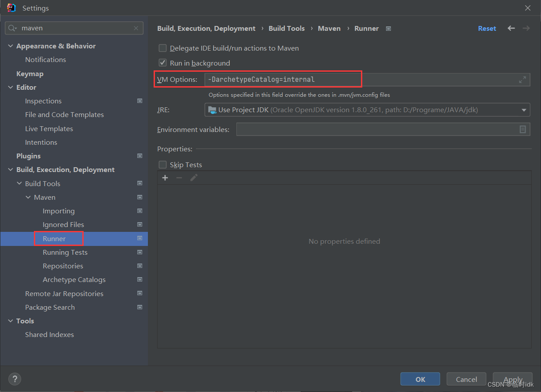The image size is (541, 392).
Task: Close the Settings dialog
Action: pos(528,8)
